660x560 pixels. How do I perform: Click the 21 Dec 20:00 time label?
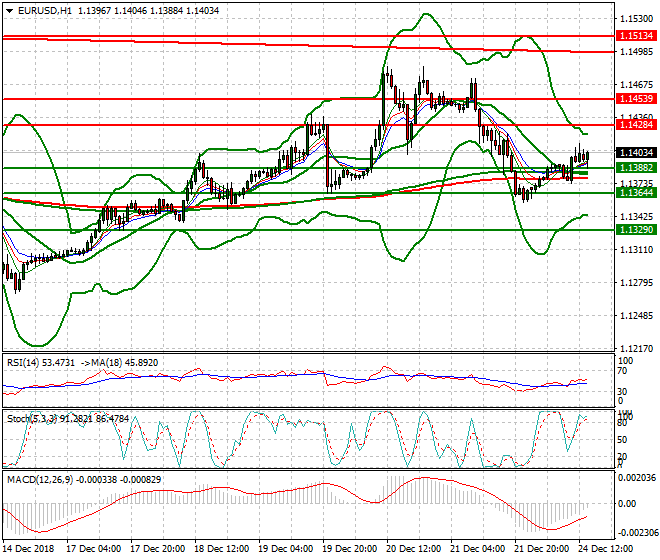pyautogui.click(x=541, y=549)
